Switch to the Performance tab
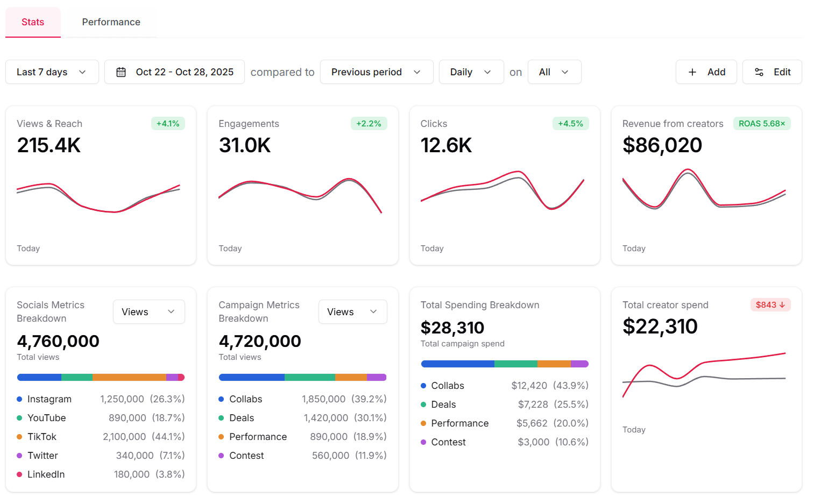The width and height of the screenshot is (828, 504). [x=111, y=22]
